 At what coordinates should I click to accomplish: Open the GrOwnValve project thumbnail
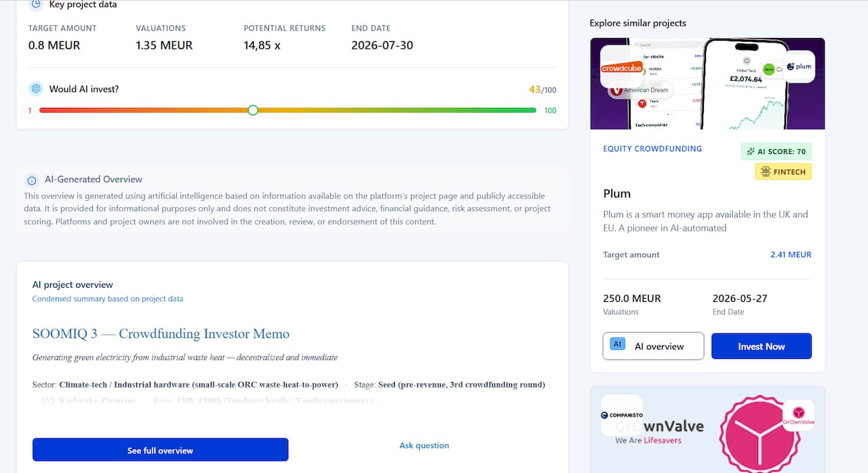click(x=707, y=430)
